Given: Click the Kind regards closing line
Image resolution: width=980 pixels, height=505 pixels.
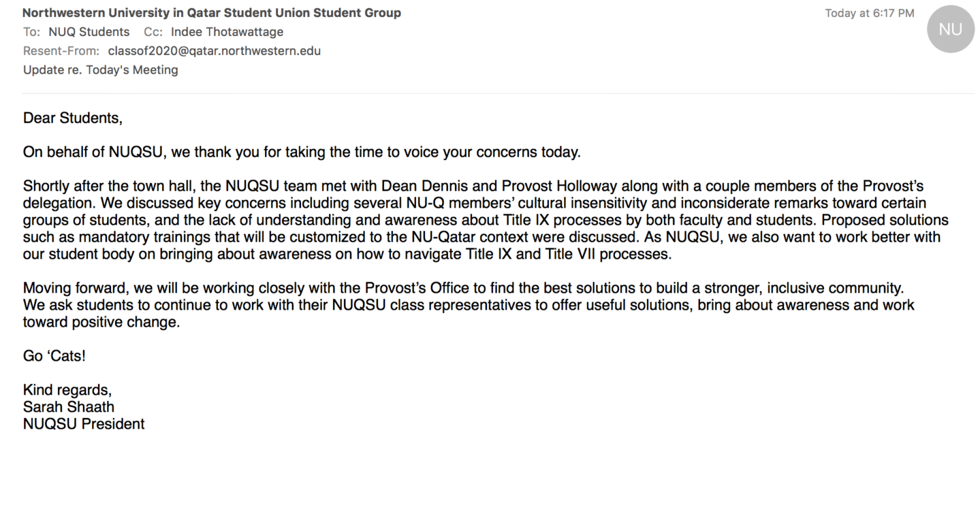Looking at the screenshot, I should 67,390.
